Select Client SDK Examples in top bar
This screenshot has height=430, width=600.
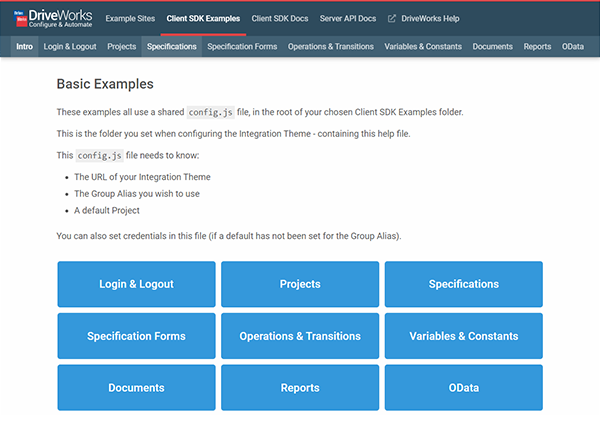tap(203, 18)
